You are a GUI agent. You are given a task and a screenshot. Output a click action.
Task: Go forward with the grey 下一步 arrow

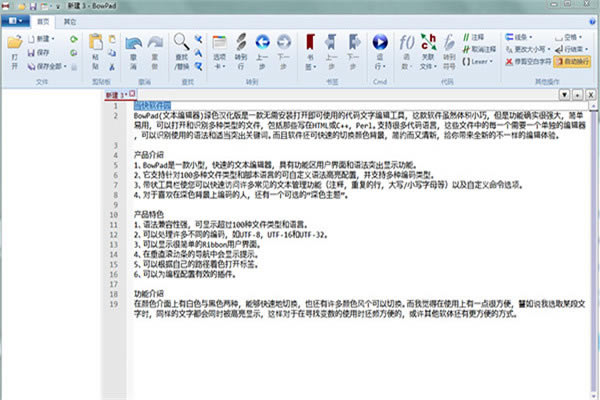pos(284,51)
